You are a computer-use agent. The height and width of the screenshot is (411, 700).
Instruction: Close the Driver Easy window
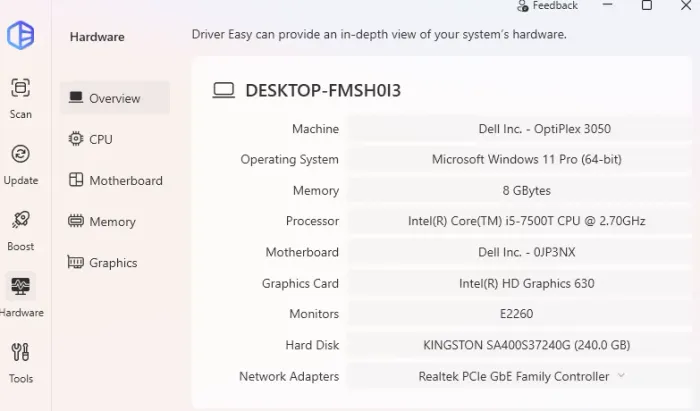pos(686,5)
